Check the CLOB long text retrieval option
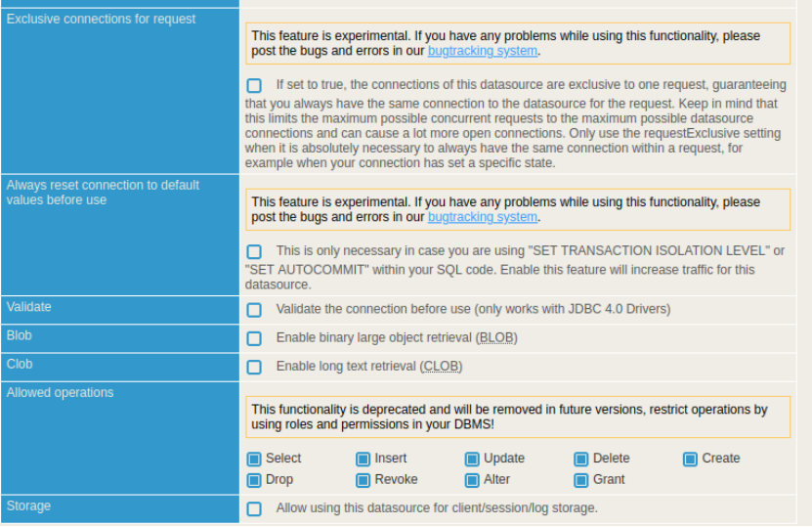The height and width of the screenshot is (527, 812). [x=254, y=368]
